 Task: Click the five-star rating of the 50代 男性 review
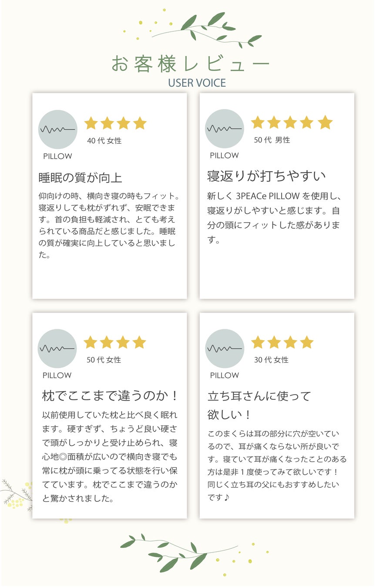point(292,122)
